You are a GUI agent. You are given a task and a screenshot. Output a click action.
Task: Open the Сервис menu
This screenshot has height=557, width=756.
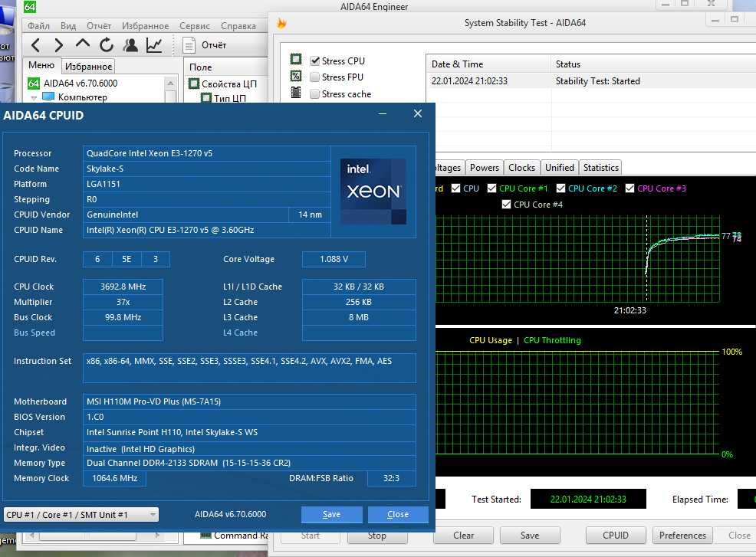[195, 25]
